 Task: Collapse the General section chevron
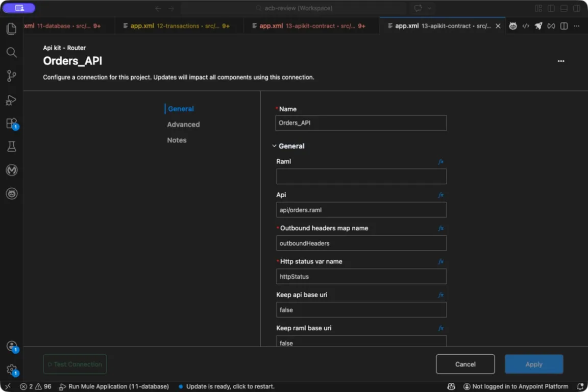[x=274, y=146]
